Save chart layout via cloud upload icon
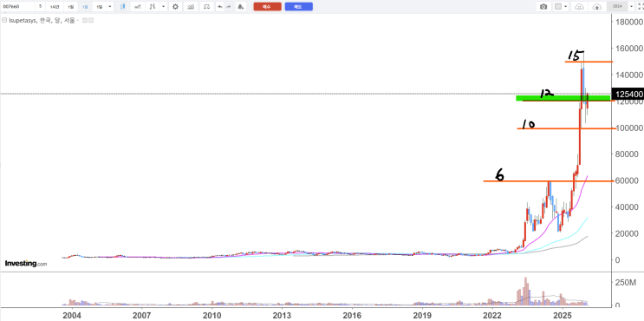Image resolution: width=644 pixels, height=321 pixels. tap(597, 7)
